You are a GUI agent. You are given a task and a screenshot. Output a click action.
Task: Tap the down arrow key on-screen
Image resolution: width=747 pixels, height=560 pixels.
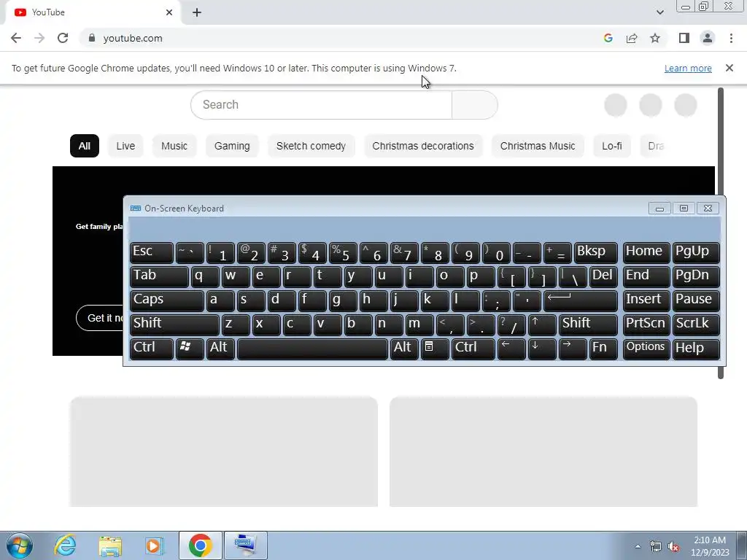542,349
